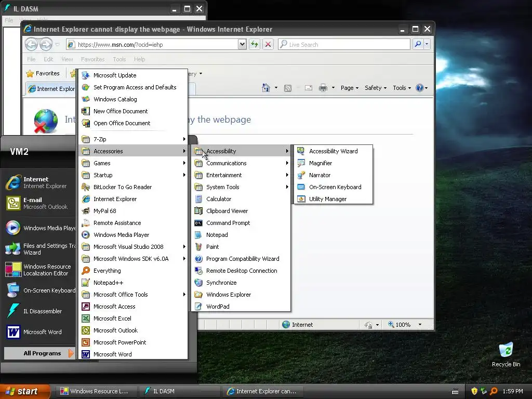The width and height of the screenshot is (532, 399).
Task: Open Open Office Document entry
Action: point(133,123)
